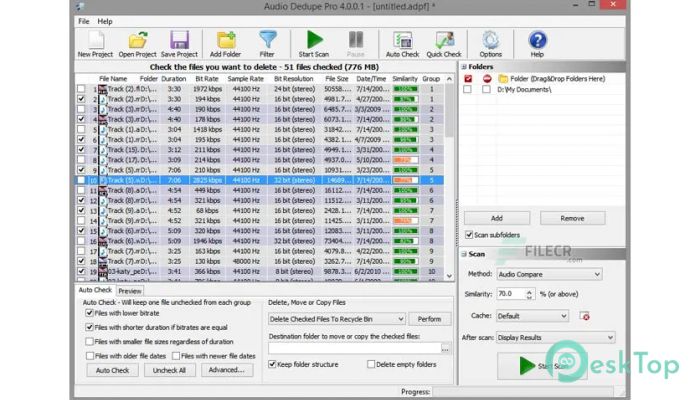Select row 16 Track (6) with 1946 kbps
This screenshot has width=700, height=400.
point(259,241)
